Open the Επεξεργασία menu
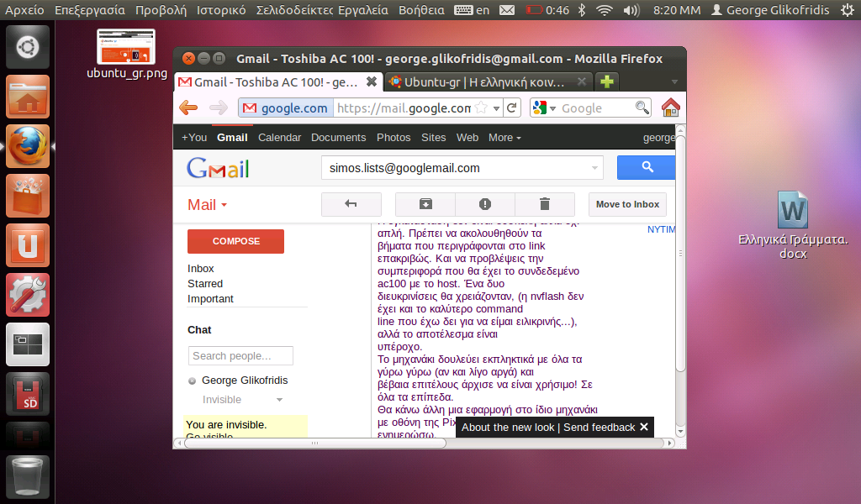This screenshot has height=504, width=861. [89, 10]
